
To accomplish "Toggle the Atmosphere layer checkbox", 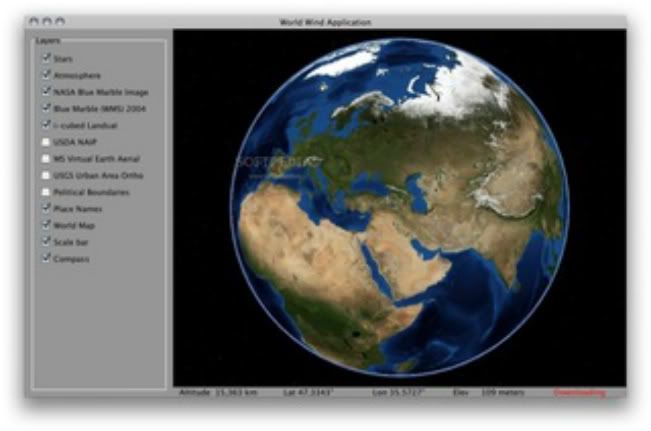I will pos(46,75).
